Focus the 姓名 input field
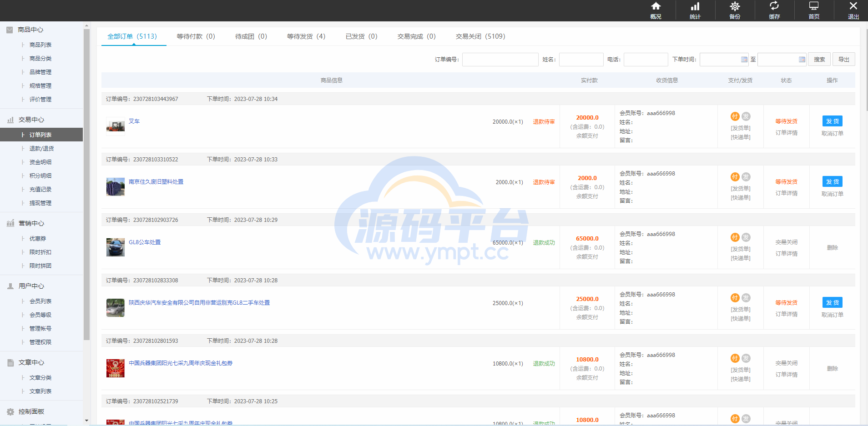The image size is (868, 426). [581, 60]
